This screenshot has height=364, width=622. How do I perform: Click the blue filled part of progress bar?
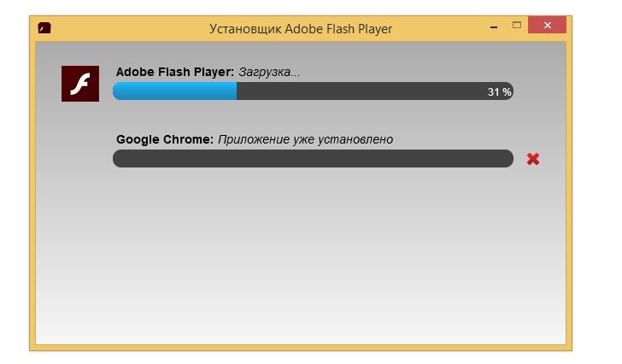tap(174, 91)
